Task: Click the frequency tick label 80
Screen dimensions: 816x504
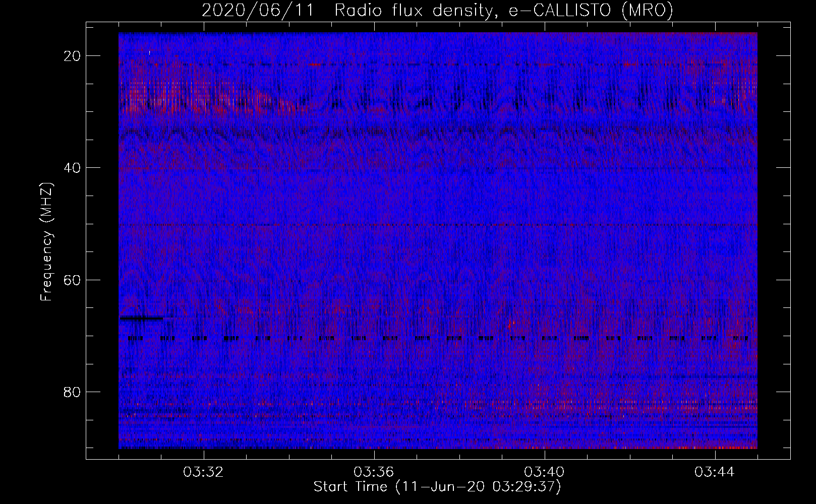Action: click(x=73, y=392)
